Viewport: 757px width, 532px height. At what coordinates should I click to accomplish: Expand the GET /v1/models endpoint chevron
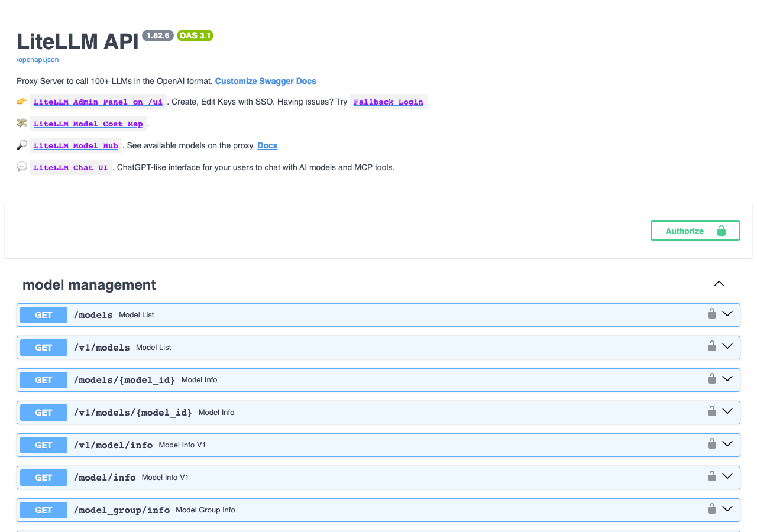click(727, 346)
